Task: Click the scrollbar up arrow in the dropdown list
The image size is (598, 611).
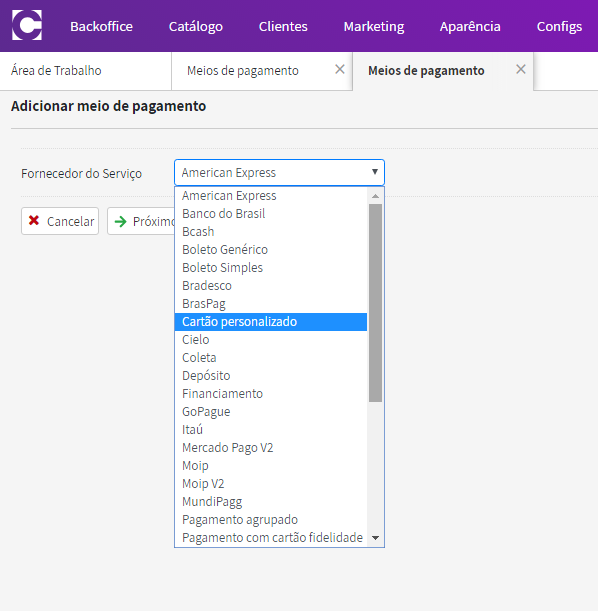Action: coord(376,196)
